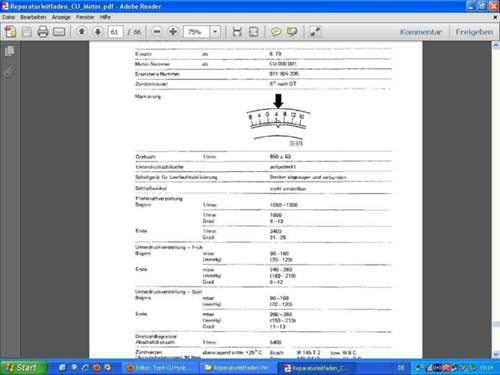
Task: Go to next page with down arrow
Action: click(x=98, y=32)
